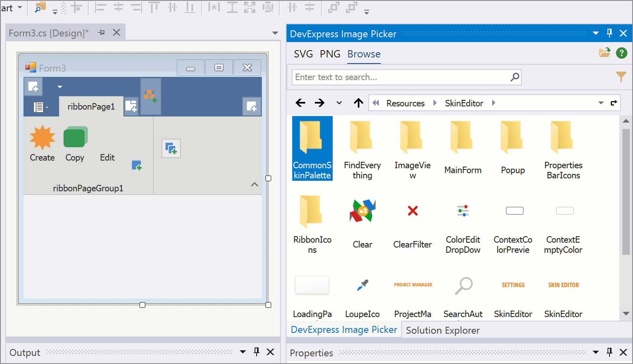Open the breadcrumb path dropdown arrow
633x364 pixels.
pos(601,103)
